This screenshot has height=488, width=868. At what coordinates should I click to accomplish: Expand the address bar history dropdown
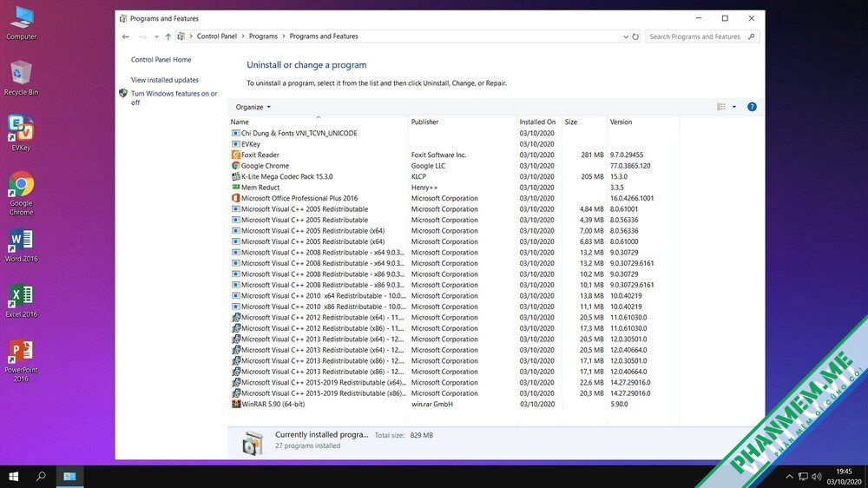tap(626, 36)
